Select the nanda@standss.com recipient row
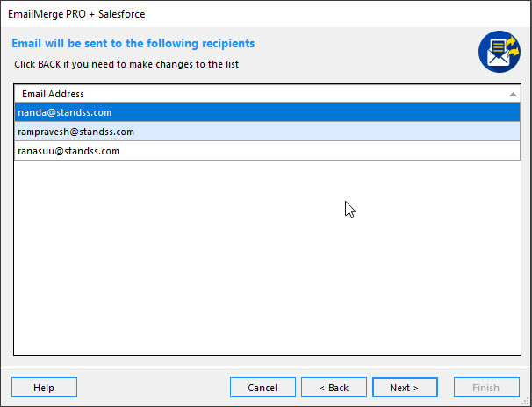 click(x=268, y=112)
